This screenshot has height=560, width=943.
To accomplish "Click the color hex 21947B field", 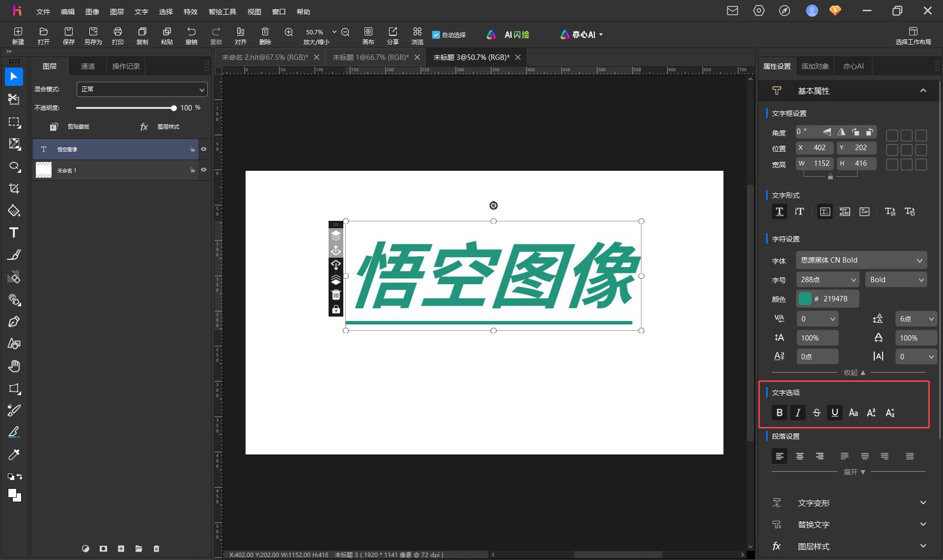I will pyautogui.click(x=835, y=298).
